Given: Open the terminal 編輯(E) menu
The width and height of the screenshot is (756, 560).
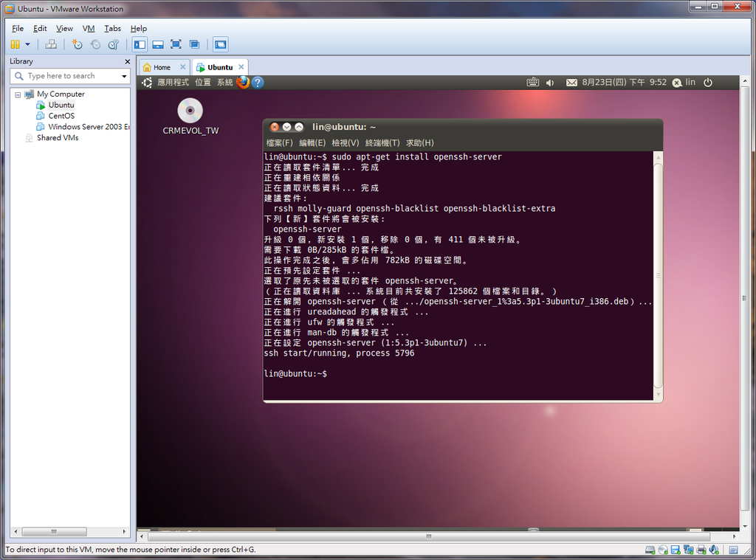Looking at the screenshot, I should point(312,143).
